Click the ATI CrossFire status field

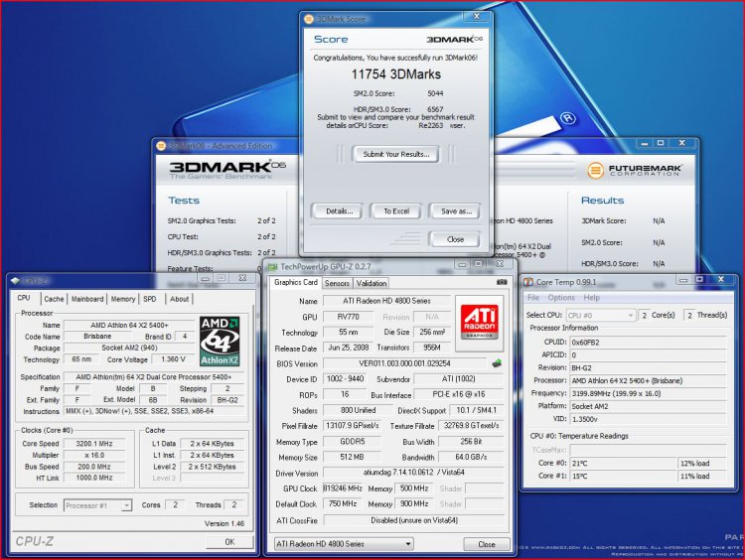[414, 520]
